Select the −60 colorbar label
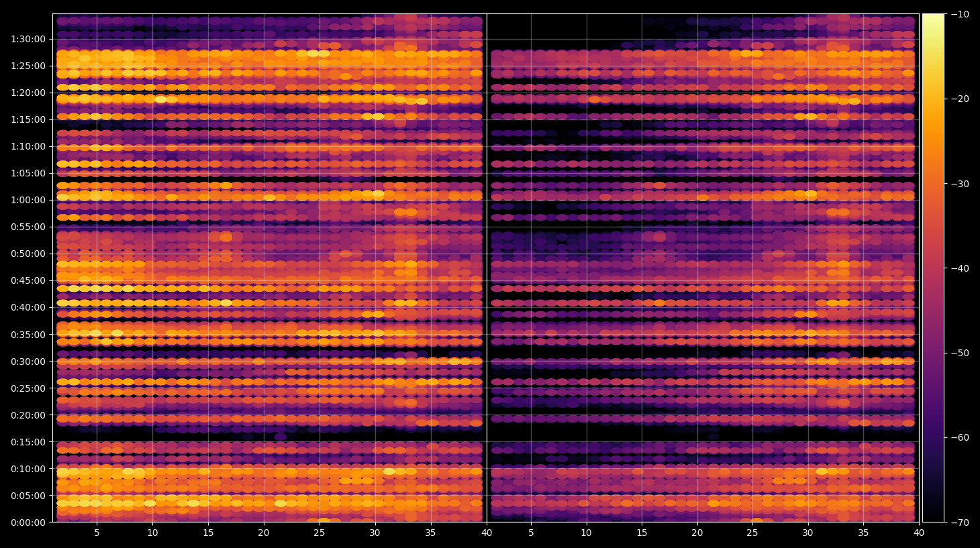Image resolution: width=980 pixels, height=548 pixels. tap(960, 437)
